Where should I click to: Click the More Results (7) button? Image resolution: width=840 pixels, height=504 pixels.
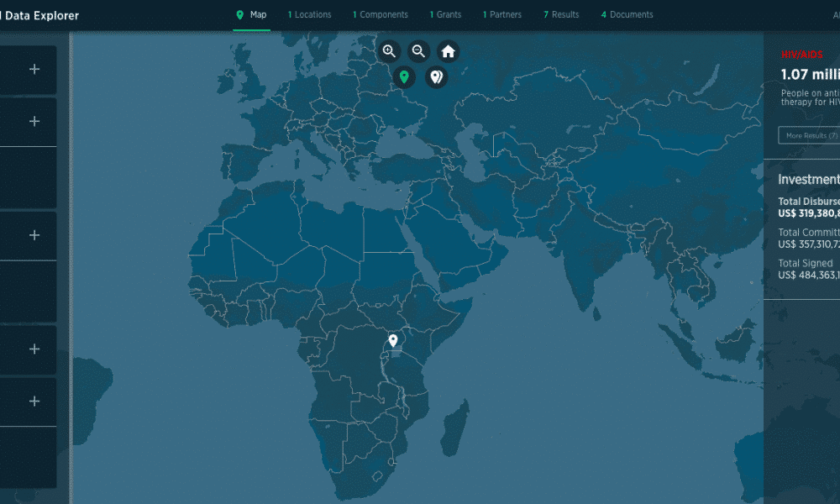coord(810,135)
